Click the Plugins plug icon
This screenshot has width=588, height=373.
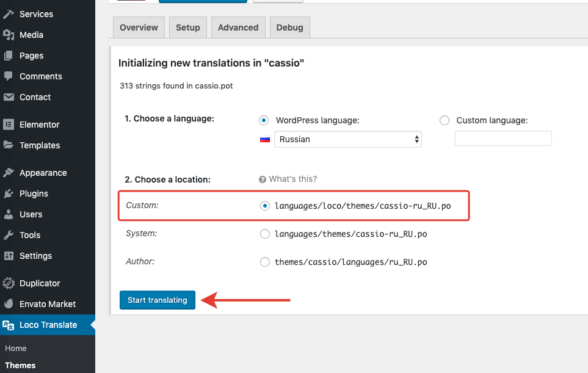(9, 194)
